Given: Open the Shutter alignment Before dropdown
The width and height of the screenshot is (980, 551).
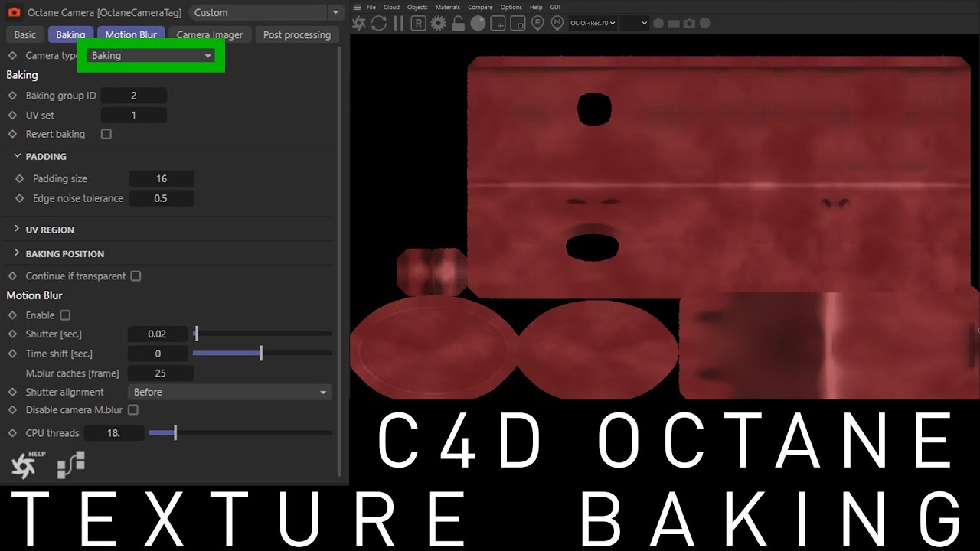Looking at the screenshot, I should coord(230,392).
